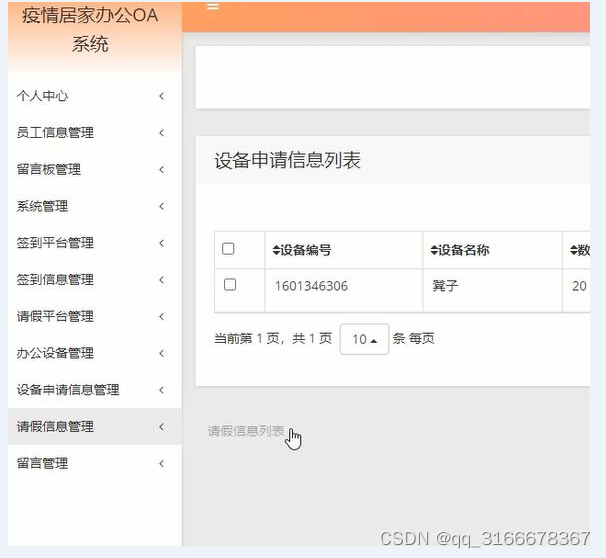The image size is (606, 558).
Task: Toggle the hamburger menu icon in header
Action: [x=213, y=6]
